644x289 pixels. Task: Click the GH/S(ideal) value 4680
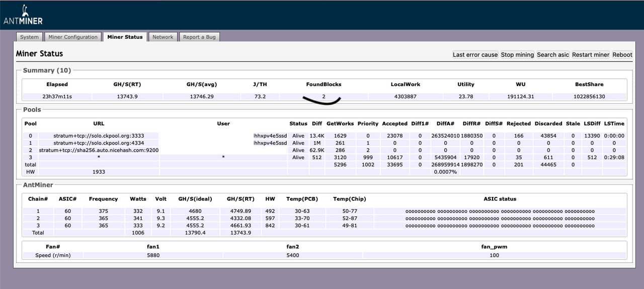click(194, 211)
